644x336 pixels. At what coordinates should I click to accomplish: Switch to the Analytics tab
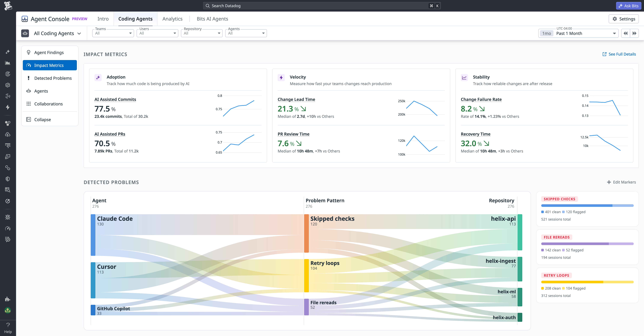coord(172,19)
